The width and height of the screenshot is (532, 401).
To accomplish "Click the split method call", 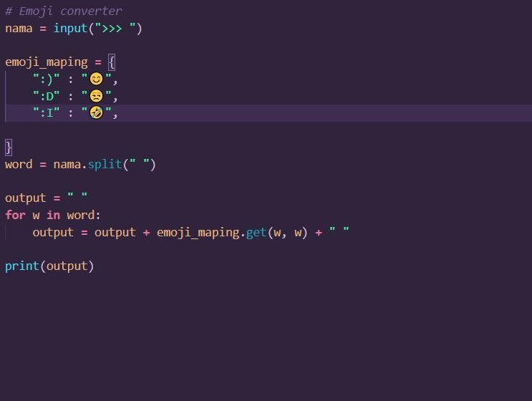I will (x=105, y=165).
